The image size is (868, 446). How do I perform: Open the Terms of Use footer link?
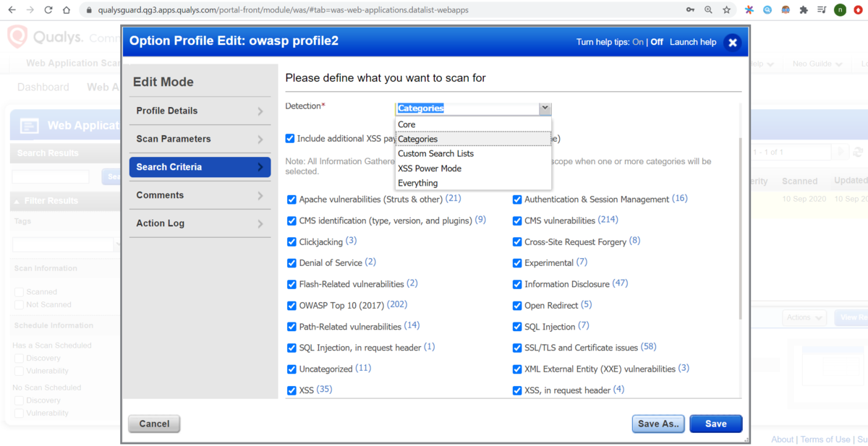pos(825,439)
